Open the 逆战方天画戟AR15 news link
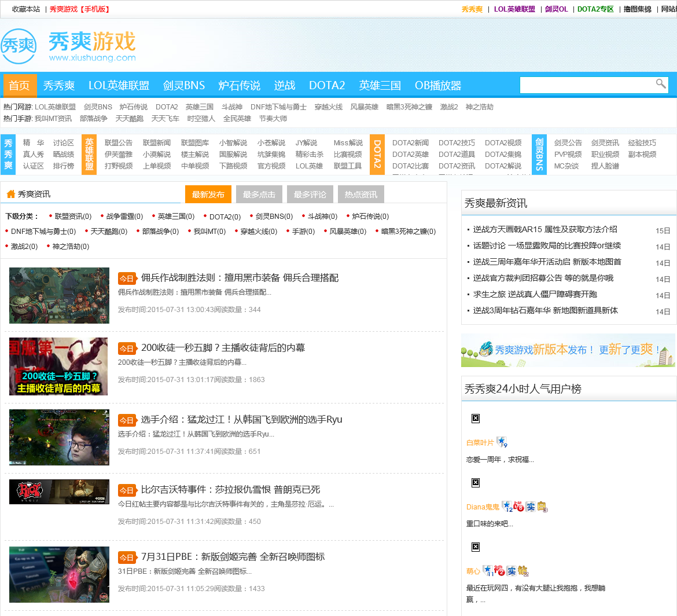The height and width of the screenshot is (616, 677). coord(545,229)
